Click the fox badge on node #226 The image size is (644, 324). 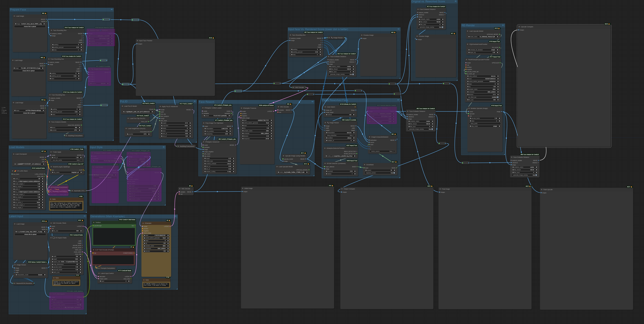[609, 24]
